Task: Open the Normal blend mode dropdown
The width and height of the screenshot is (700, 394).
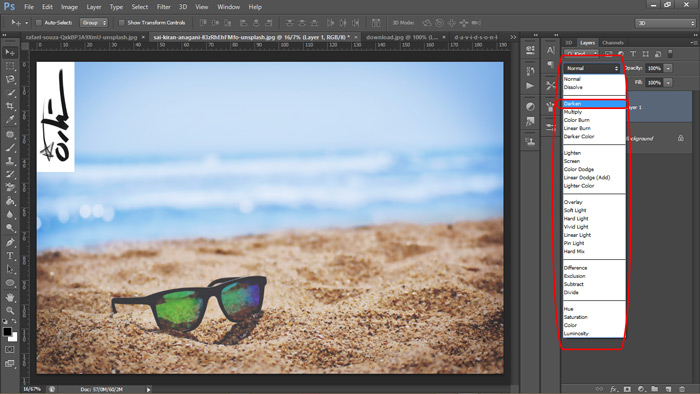Action: tap(592, 68)
